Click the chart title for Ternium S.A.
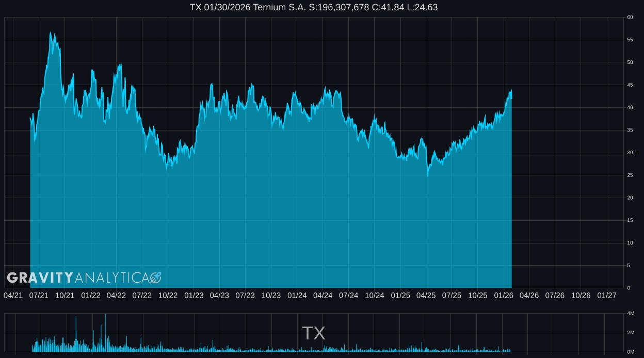This screenshot has width=644, height=358. click(314, 7)
